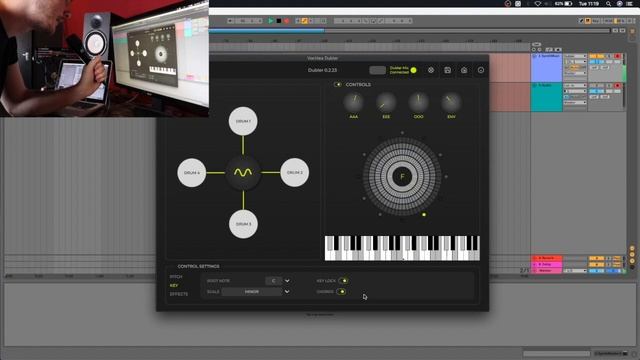Open Dubler settings crosshair icon
This screenshot has width=640, height=360.
(x=431, y=70)
